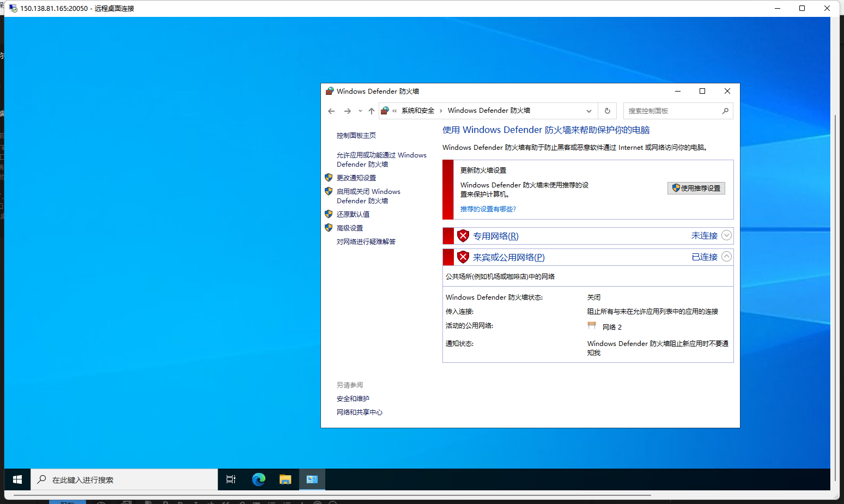Open File Explorer from taskbar
Screen dimensions: 844x504
(286, 479)
